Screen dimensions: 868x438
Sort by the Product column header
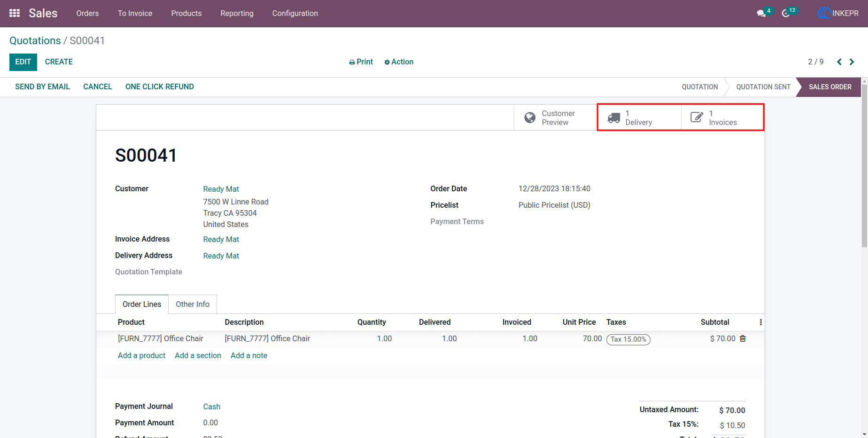point(131,322)
